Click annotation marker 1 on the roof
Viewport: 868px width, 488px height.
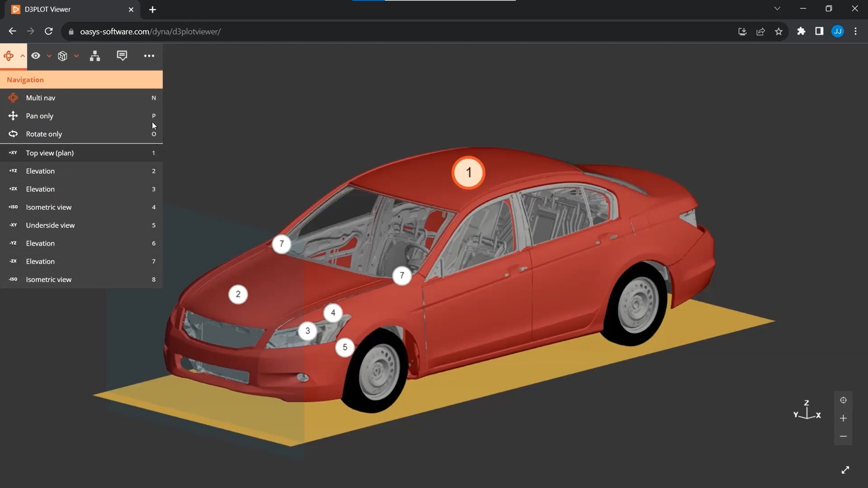click(468, 173)
